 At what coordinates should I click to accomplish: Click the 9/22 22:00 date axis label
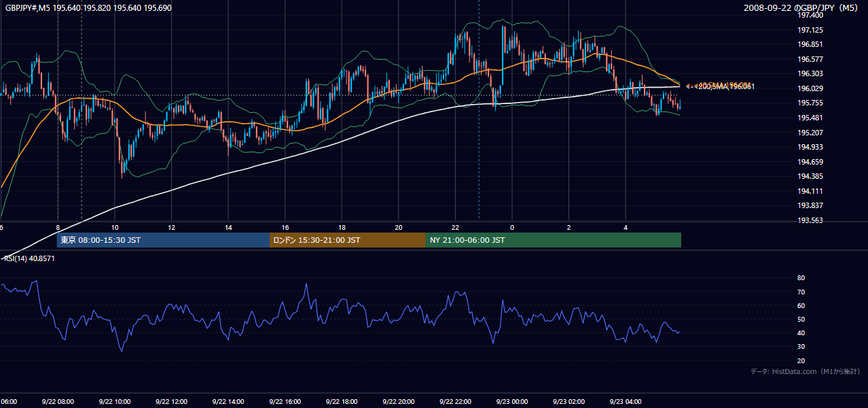coord(454,401)
